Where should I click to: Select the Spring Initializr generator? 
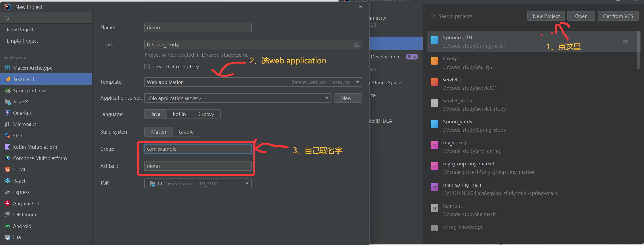tap(46, 90)
